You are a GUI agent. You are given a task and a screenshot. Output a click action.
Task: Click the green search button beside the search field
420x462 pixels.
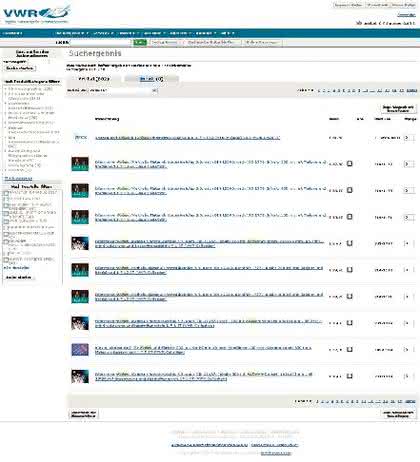140,42
